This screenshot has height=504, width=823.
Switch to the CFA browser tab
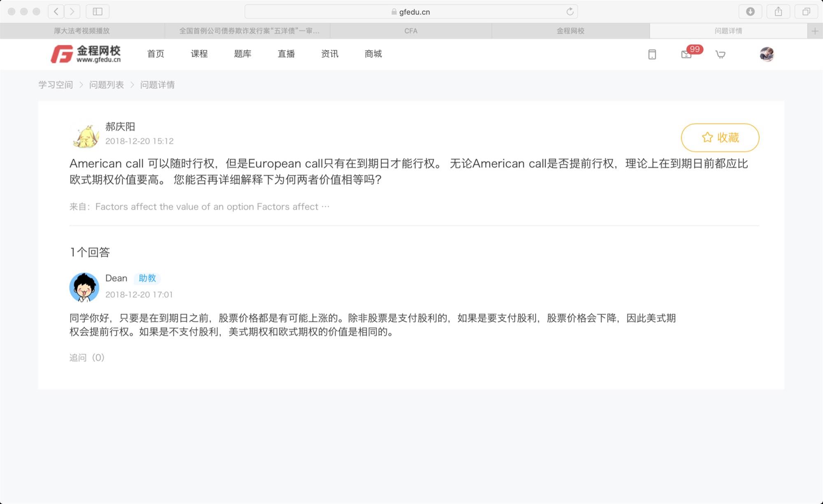[x=411, y=31]
